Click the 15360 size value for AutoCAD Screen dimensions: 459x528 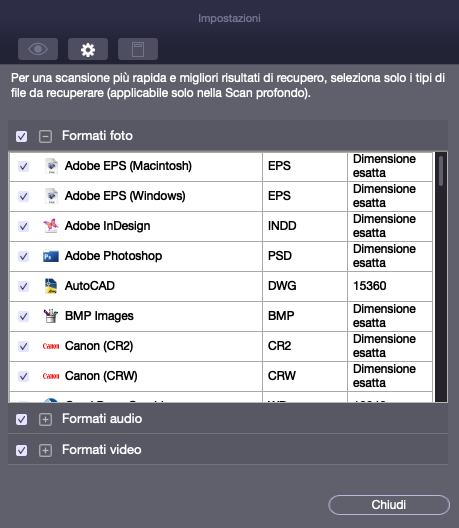coord(369,286)
